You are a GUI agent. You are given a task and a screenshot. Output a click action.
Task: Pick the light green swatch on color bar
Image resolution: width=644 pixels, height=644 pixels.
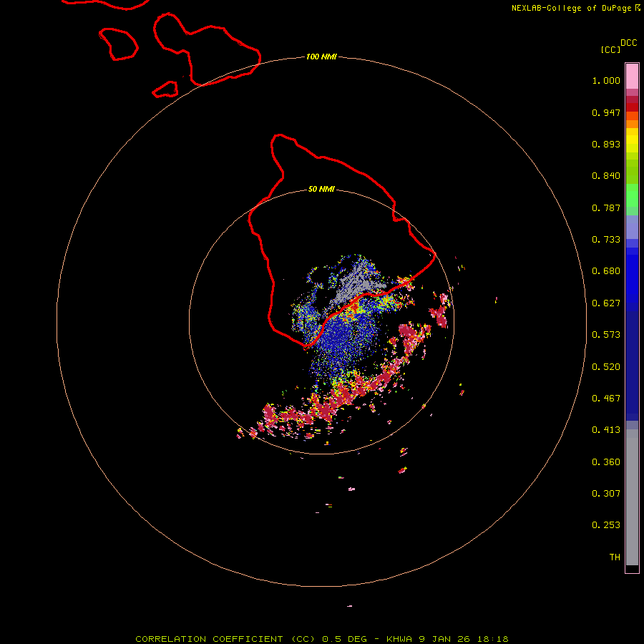[632, 195]
